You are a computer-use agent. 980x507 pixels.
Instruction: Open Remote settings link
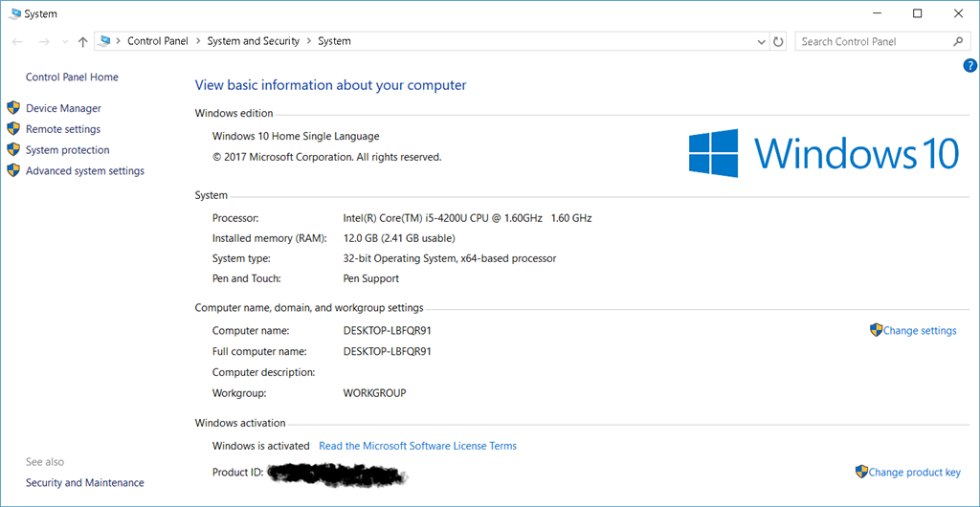pos(63,129)
